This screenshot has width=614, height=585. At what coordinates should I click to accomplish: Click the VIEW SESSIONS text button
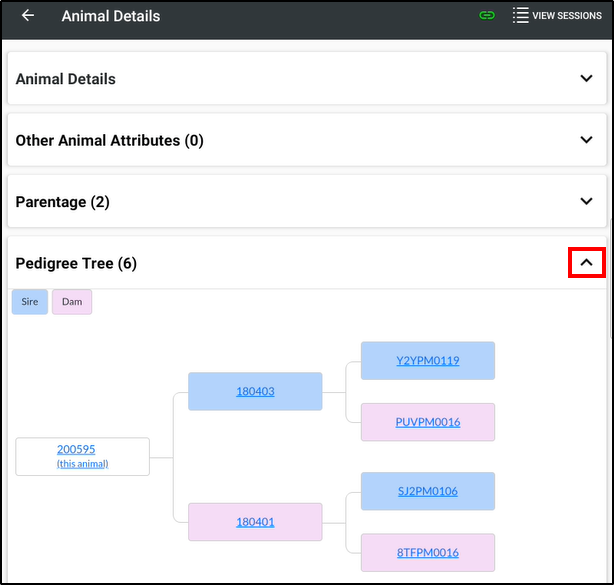tap(567, 16)
